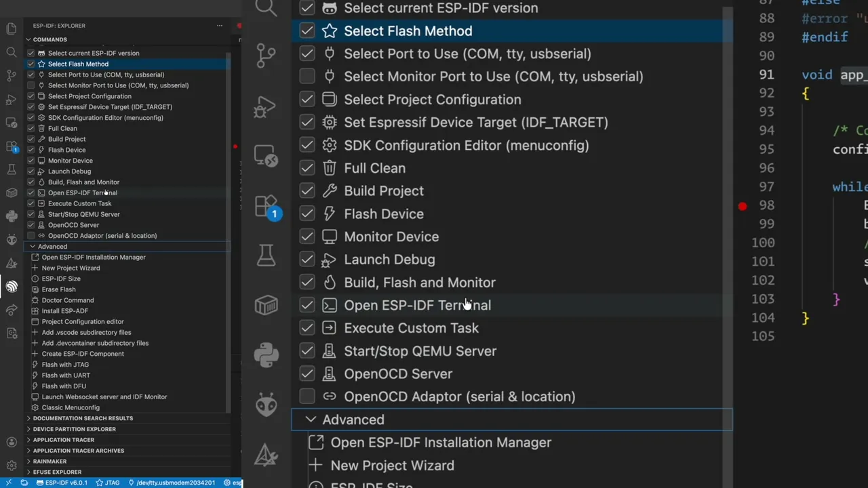868x488 pixels.
Task: Open the Manage gear icon in activity bar
Action: 11,466
